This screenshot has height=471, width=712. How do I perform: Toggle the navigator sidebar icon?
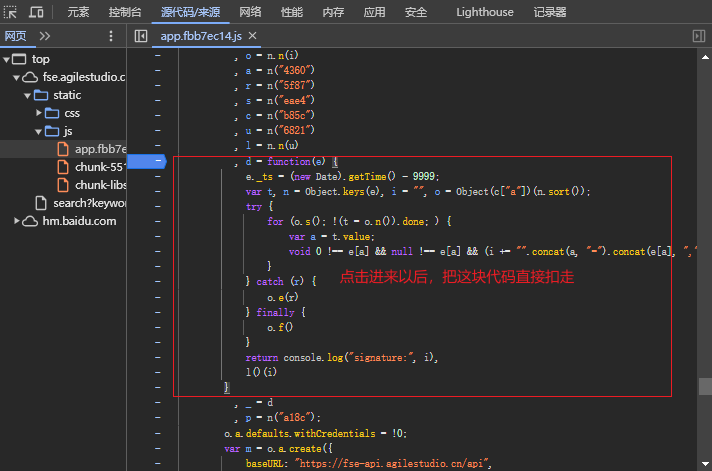(141, 36)
